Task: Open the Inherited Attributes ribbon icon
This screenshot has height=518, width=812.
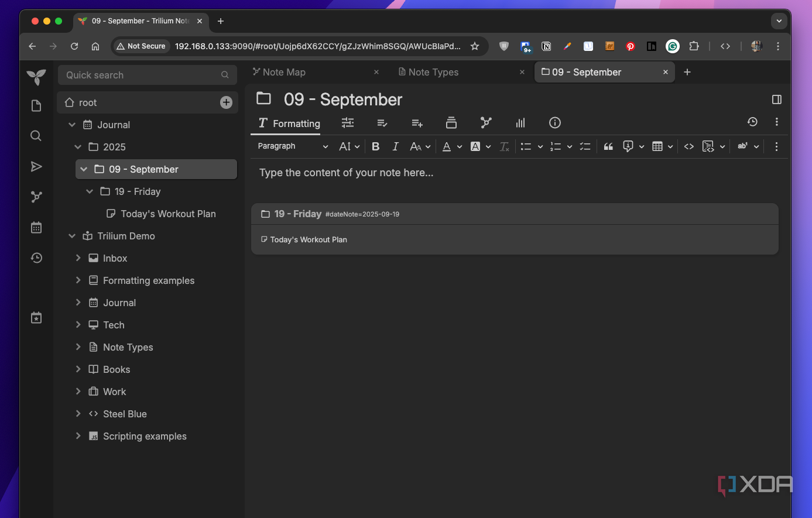Action: point(417,123)
